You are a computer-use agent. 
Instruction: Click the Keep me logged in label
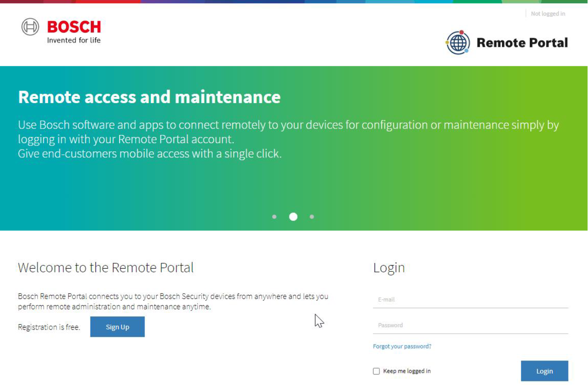point(407,371)
